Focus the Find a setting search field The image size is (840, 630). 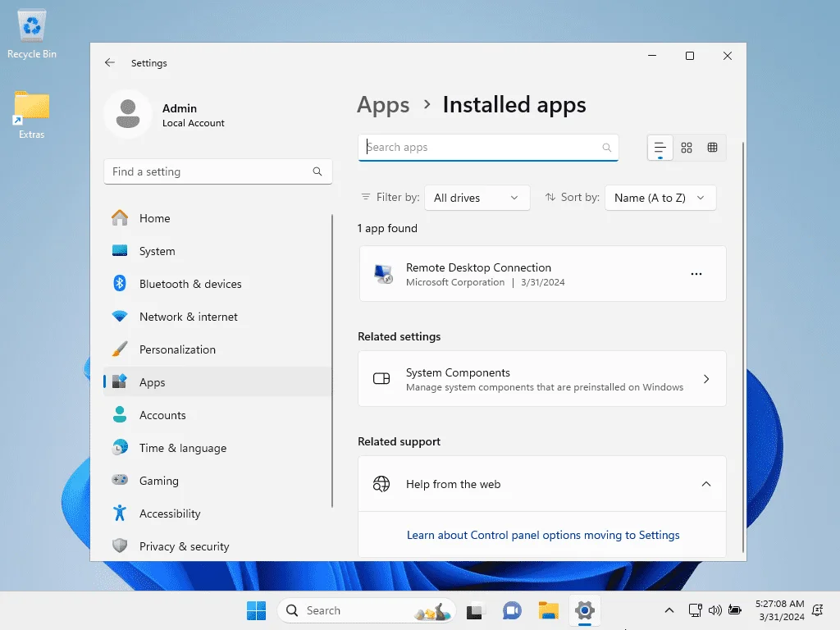[217, 171]
